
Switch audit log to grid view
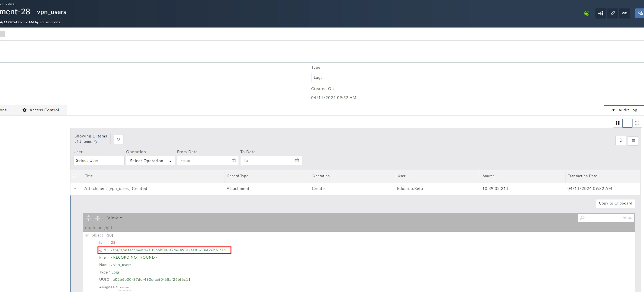tap(617, 123)
